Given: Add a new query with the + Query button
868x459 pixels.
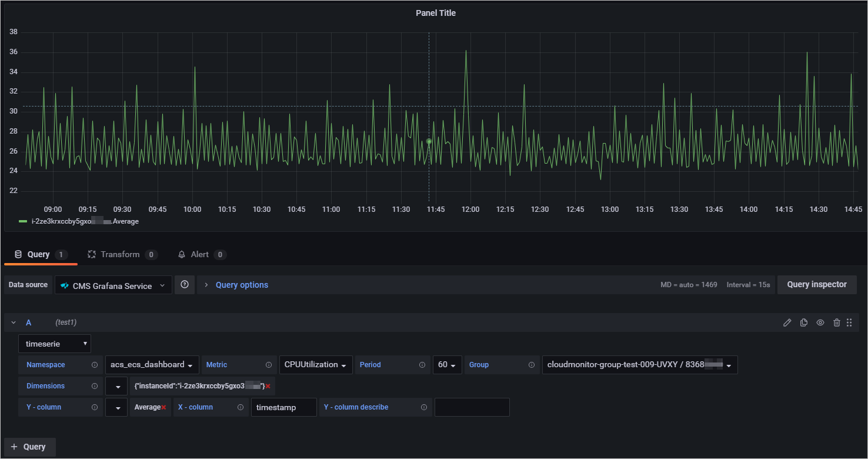Looking at the screenshot, I should (x=29, y=447).
